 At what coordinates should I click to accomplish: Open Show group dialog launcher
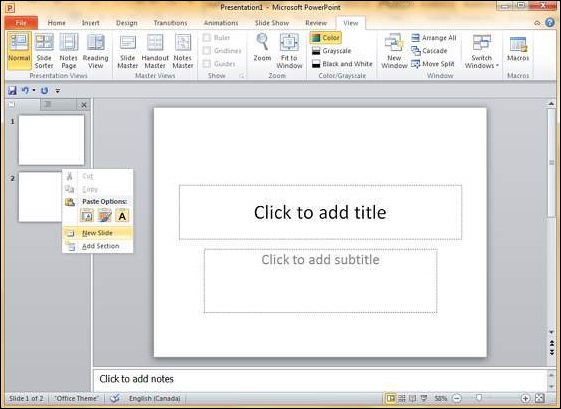[242, 76]
